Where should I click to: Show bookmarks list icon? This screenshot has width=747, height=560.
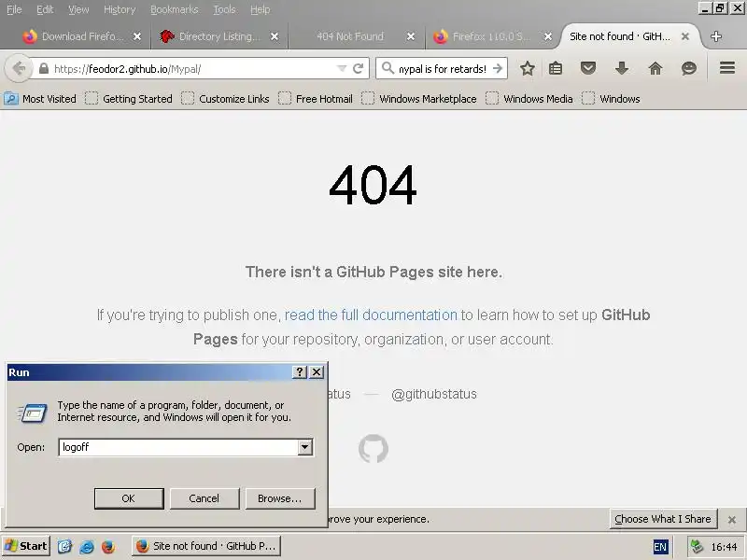tap(556, 68)
